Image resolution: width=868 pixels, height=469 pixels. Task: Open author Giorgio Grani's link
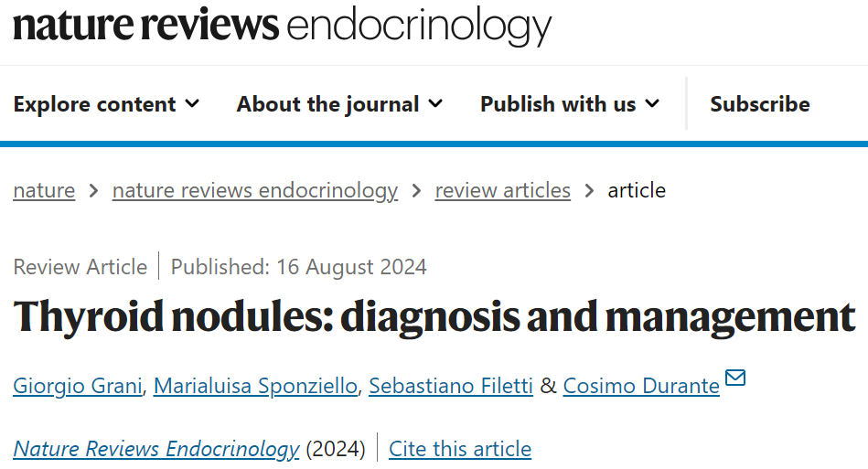pos(78,386)
